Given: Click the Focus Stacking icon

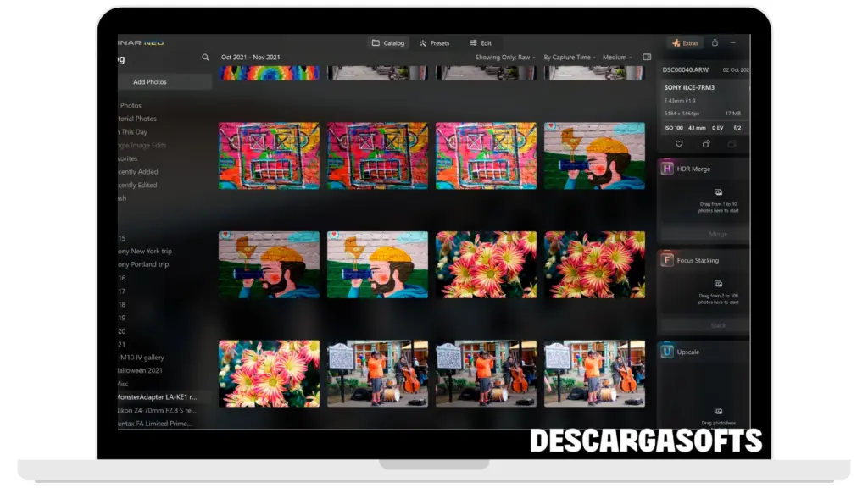Looking at the screenshot, I should 668,261.
